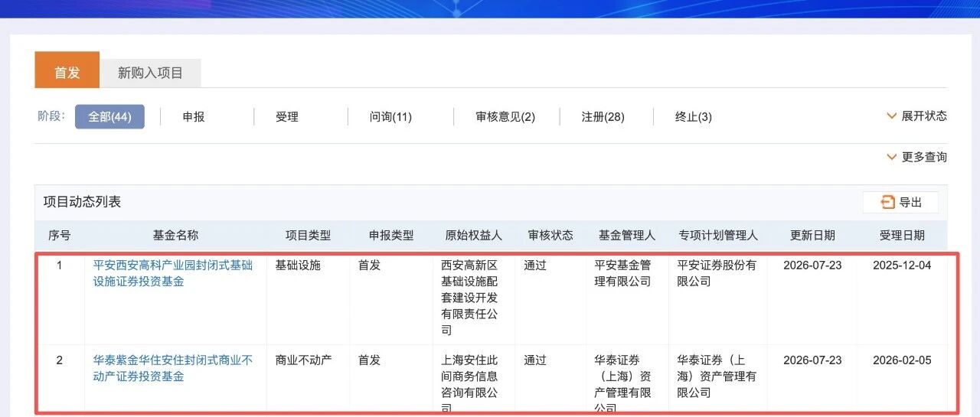Open 平安西安高科产业园封闭式基础设施证券投资基金 link
The width and height of the screenshot is (980, 417).
tap(173, 273)
